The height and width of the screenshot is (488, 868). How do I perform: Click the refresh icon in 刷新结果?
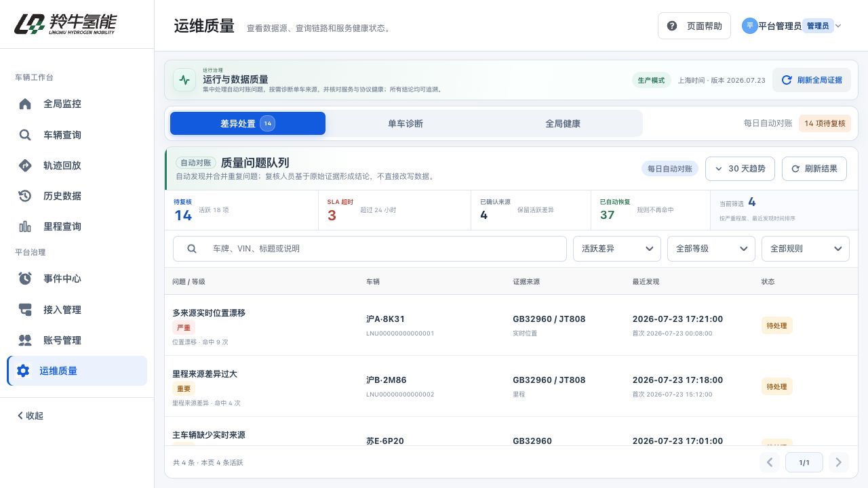click(x=795, y=169)
